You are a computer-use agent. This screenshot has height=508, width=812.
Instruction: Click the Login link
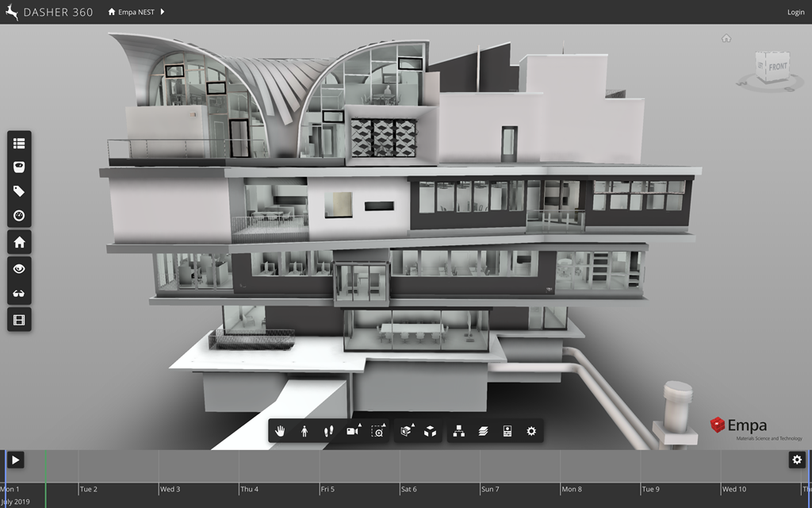[795, 12]
